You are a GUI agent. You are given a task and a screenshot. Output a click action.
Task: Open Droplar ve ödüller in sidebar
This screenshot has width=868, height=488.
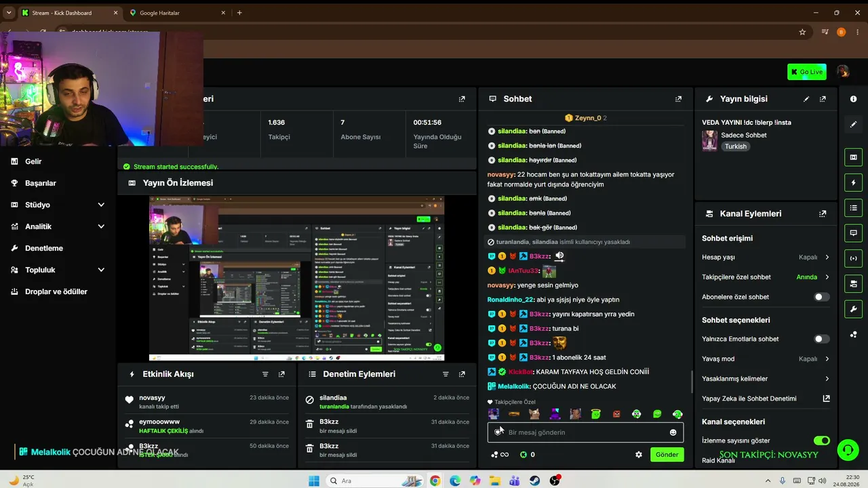[x=56, y=291]
